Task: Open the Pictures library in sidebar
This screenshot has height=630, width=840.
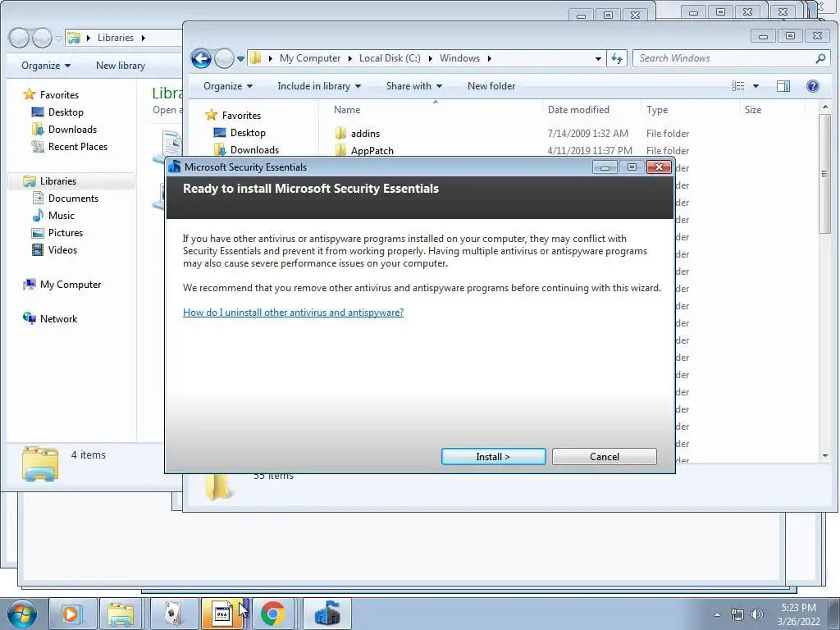Action: pos(66,232)
